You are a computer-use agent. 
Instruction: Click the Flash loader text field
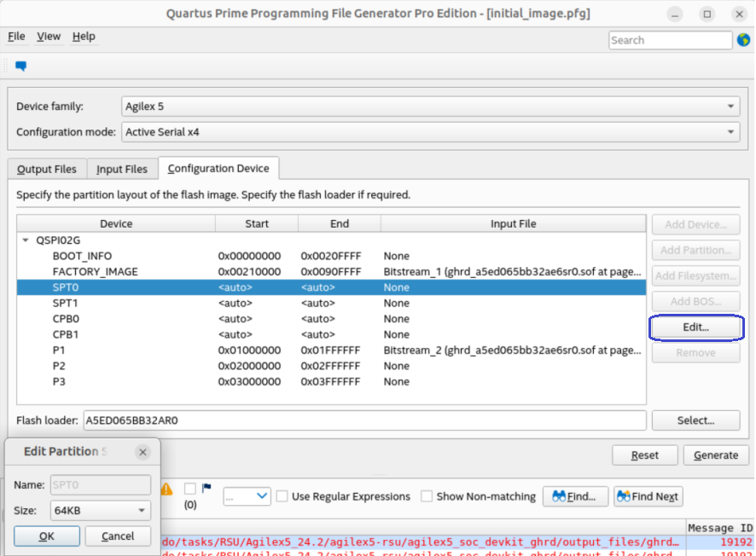[363, 420]
